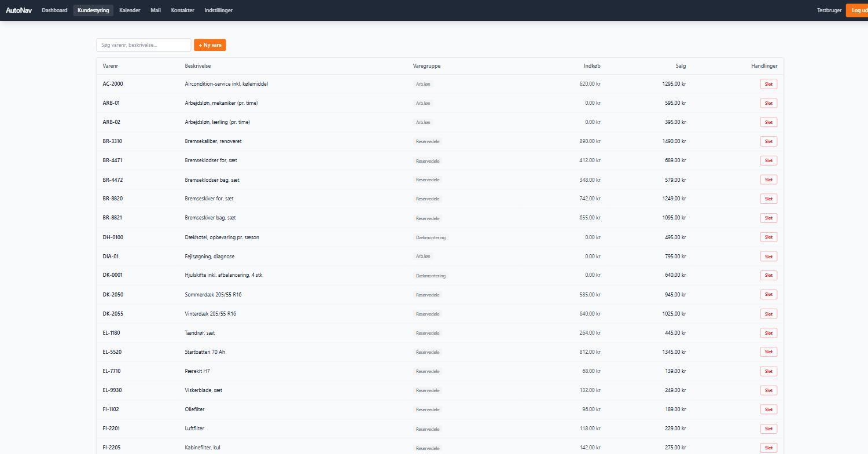Screen dimensions: 868x454
Task: Open Kontakter in navigation bar
Action: tap(182, 10)
